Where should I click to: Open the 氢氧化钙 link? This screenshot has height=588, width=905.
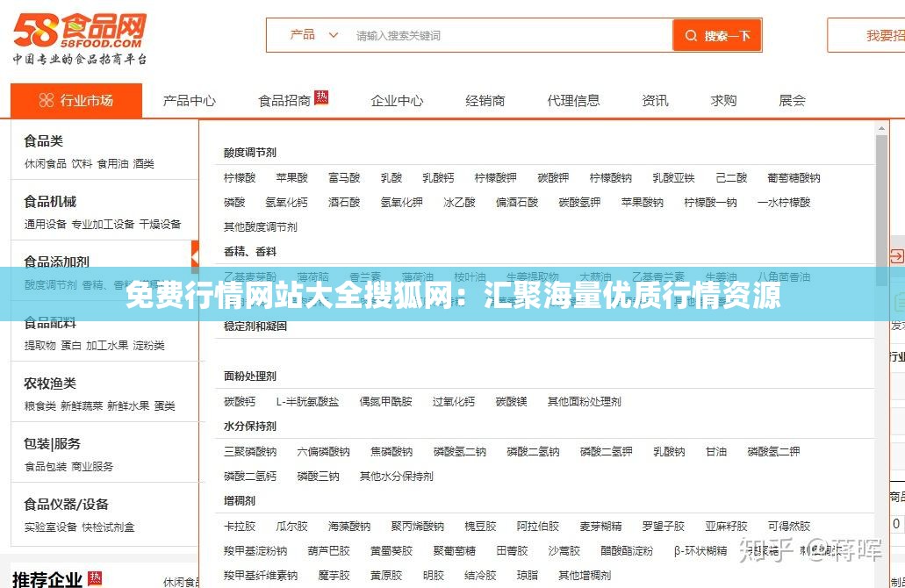pos(286,203)
